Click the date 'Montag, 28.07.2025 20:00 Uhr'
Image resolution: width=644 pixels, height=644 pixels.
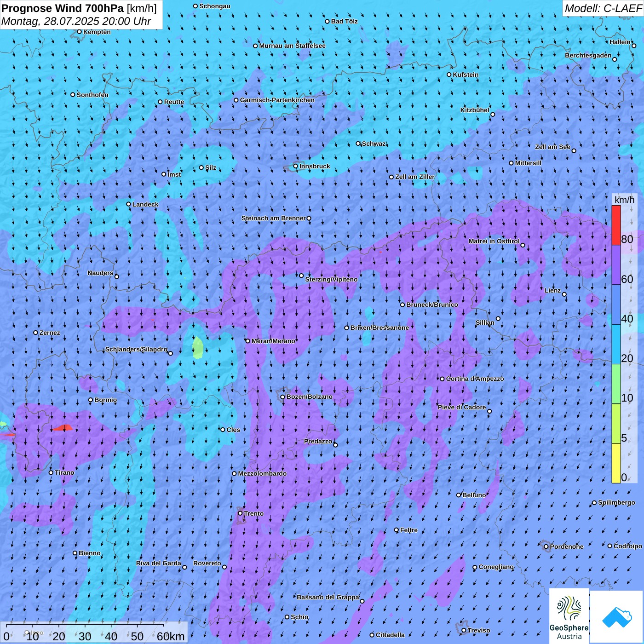pyautogui.click(x=76, y=21)
